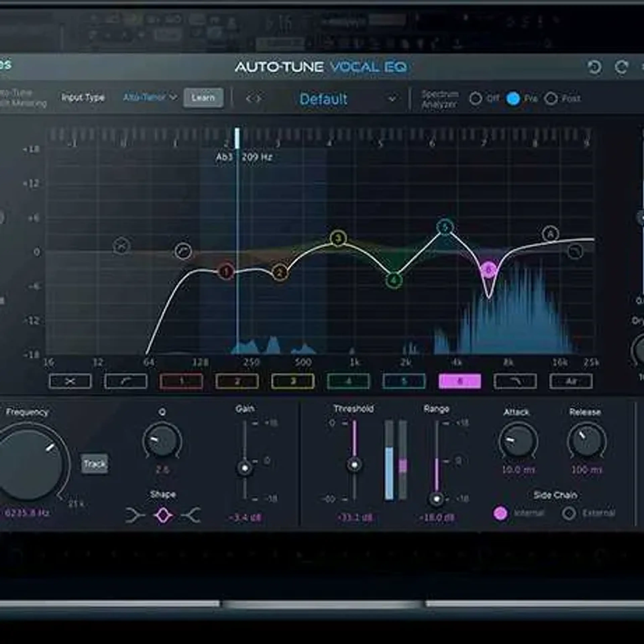Viewport: 644px width, 644px height.
Task: Toggle the band 1 button below graph
Action: point(182,381)
